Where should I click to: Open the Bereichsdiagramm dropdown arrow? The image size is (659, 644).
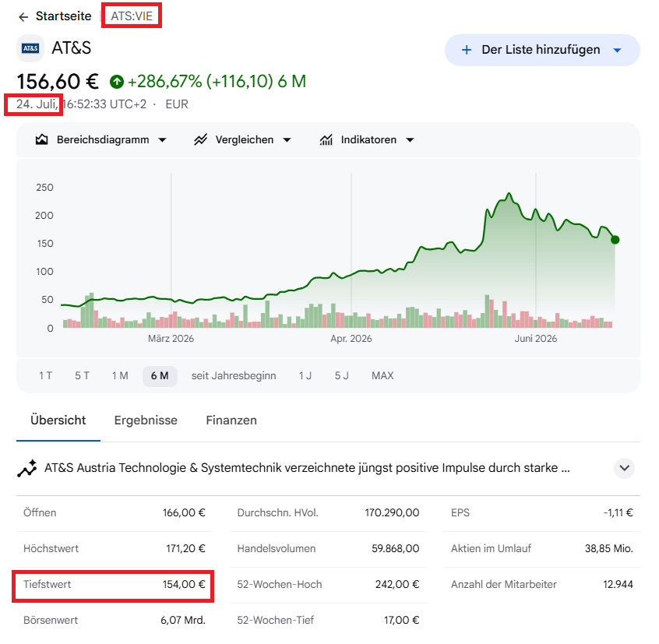pos(162,140)
